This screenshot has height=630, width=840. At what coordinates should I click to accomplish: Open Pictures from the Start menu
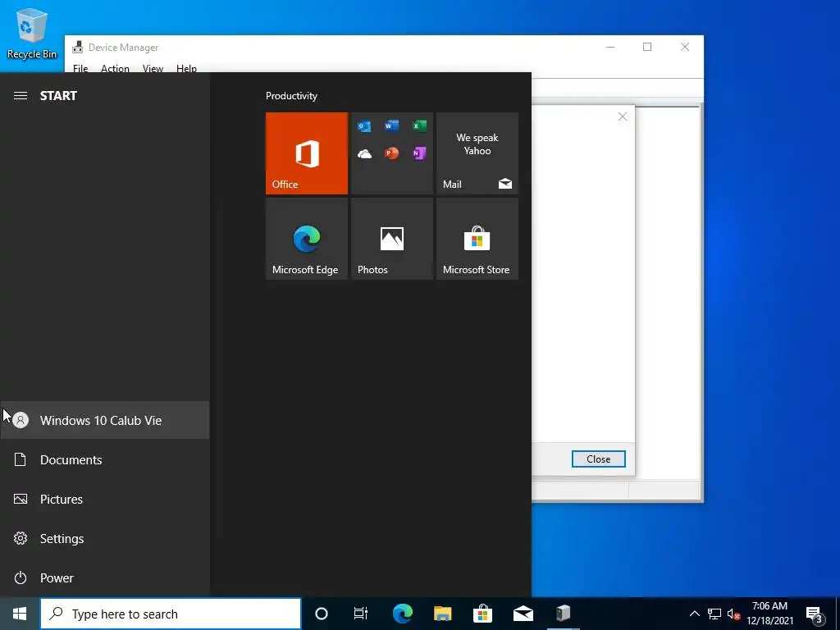coord(105,500)
